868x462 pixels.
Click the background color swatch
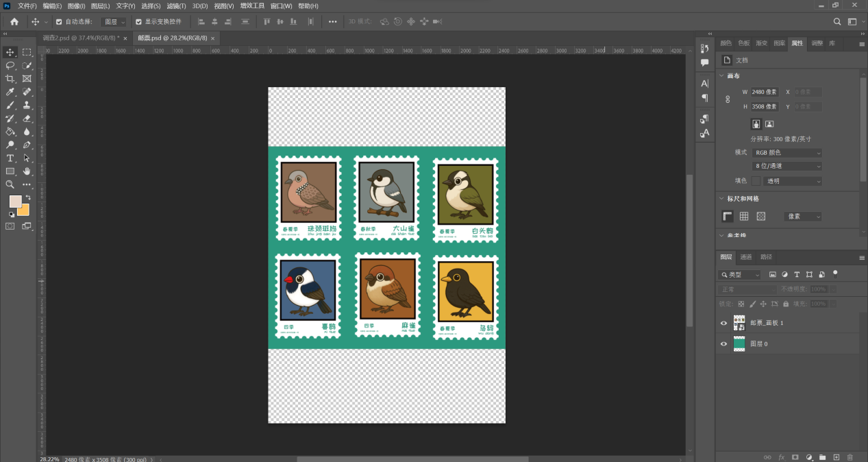point(25,211)
